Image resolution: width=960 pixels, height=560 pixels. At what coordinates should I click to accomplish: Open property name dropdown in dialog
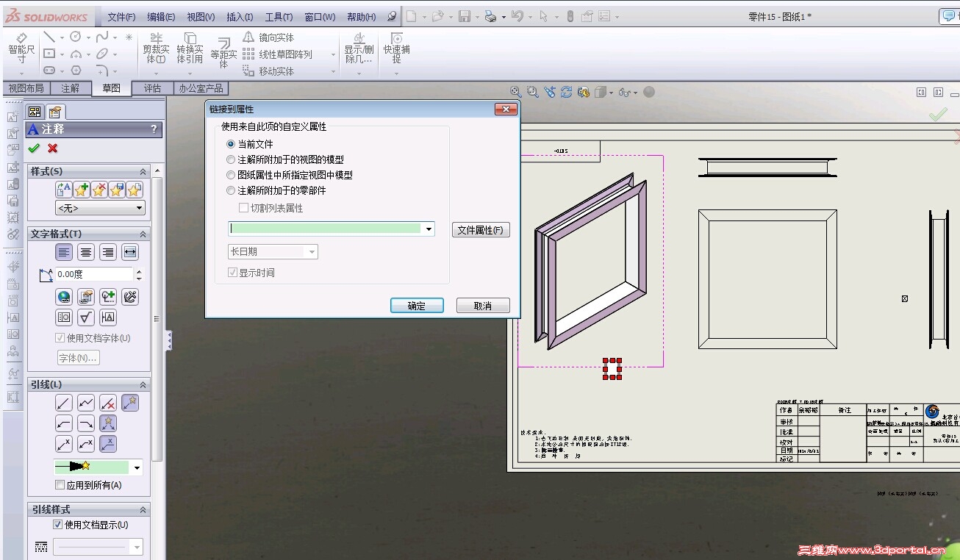pyautogui.click(x=429, y=229)
